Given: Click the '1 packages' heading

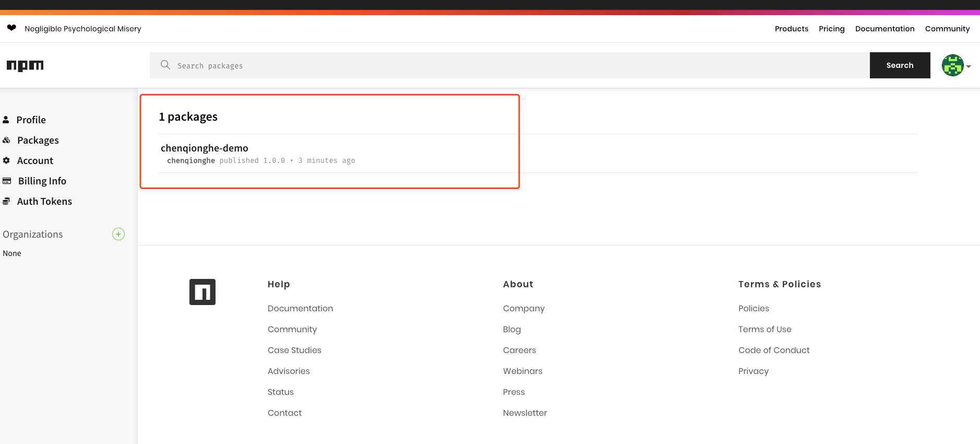Looking at the screenshot, I should click(188, 116).
